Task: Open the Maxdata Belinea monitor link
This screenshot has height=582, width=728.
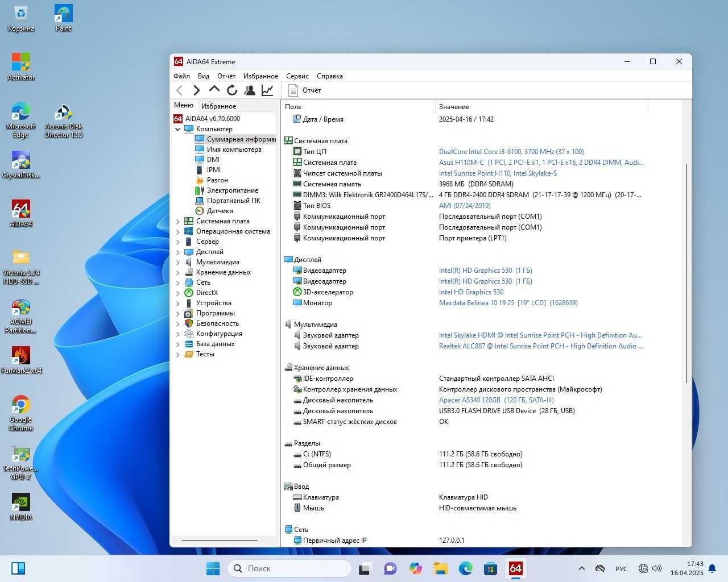Action: coord(508,303)
